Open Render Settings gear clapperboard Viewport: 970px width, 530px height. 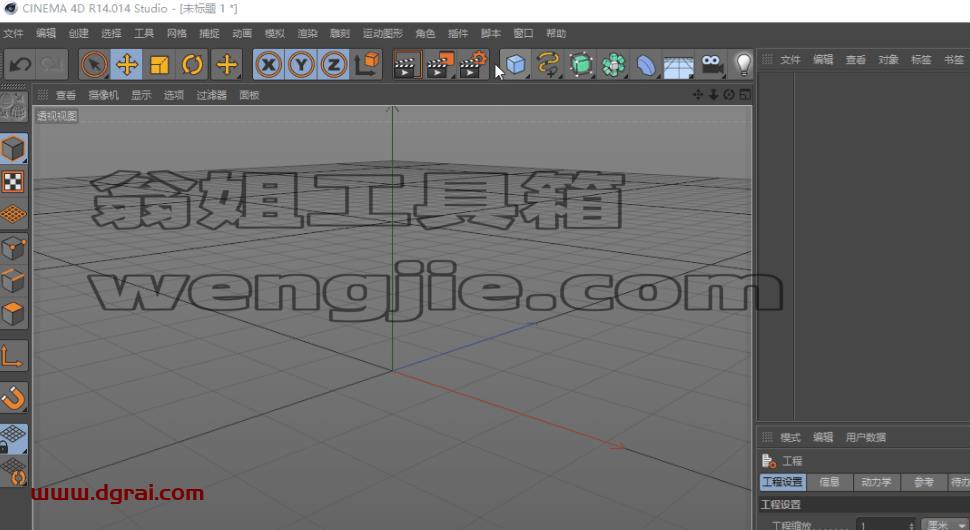coord(473,64)
